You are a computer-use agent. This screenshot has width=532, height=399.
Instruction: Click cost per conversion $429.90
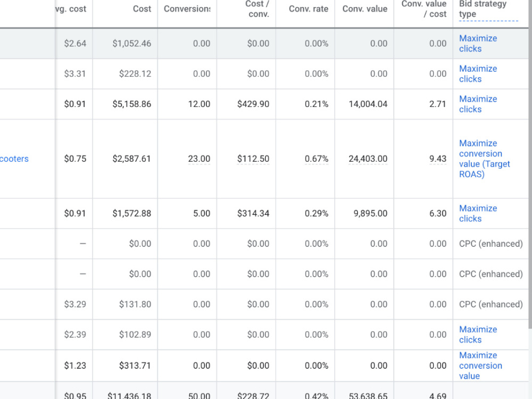[253, 104]
